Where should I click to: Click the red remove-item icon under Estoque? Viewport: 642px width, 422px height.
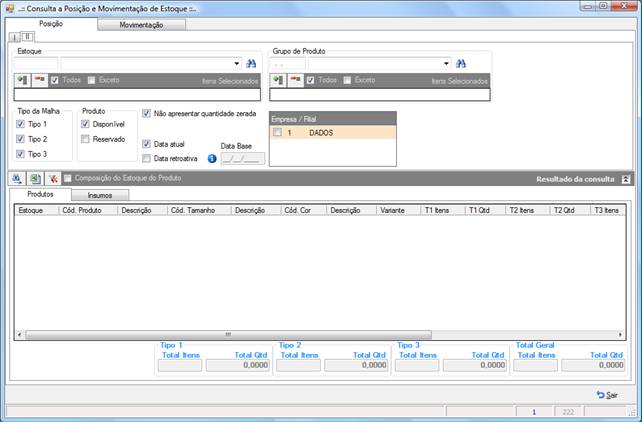pyautogui.click(x=40, y=80)
